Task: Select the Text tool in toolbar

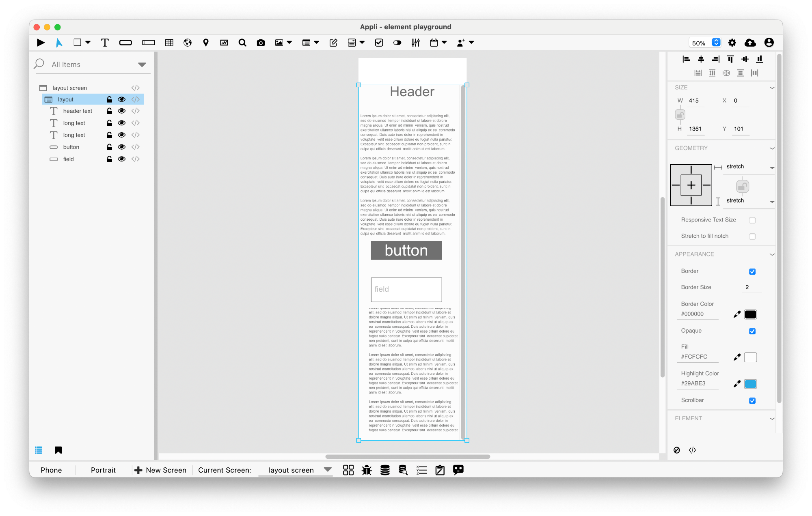Action: pyautogui.click(x=105, y=43)
